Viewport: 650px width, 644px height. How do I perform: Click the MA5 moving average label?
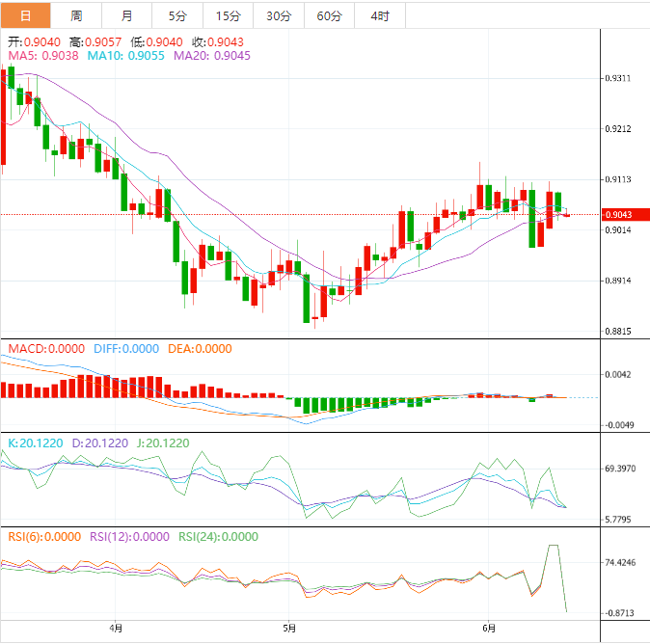[x=43, y=57]
